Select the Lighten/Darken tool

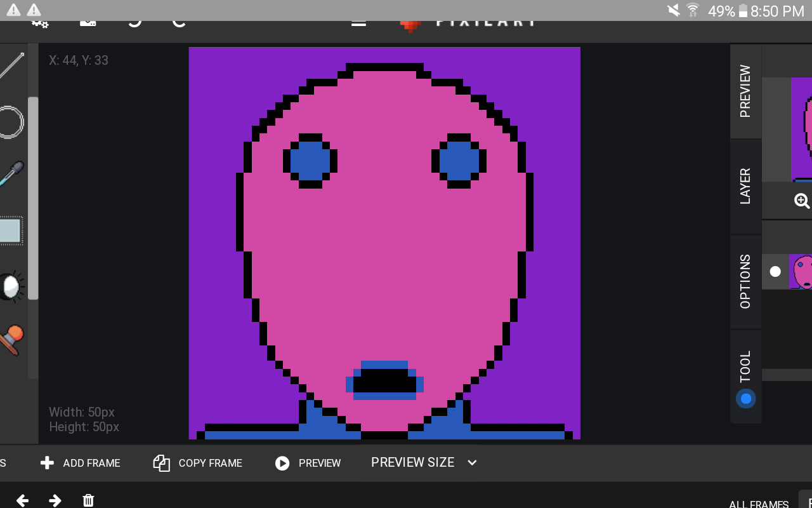tap(11, 286)
